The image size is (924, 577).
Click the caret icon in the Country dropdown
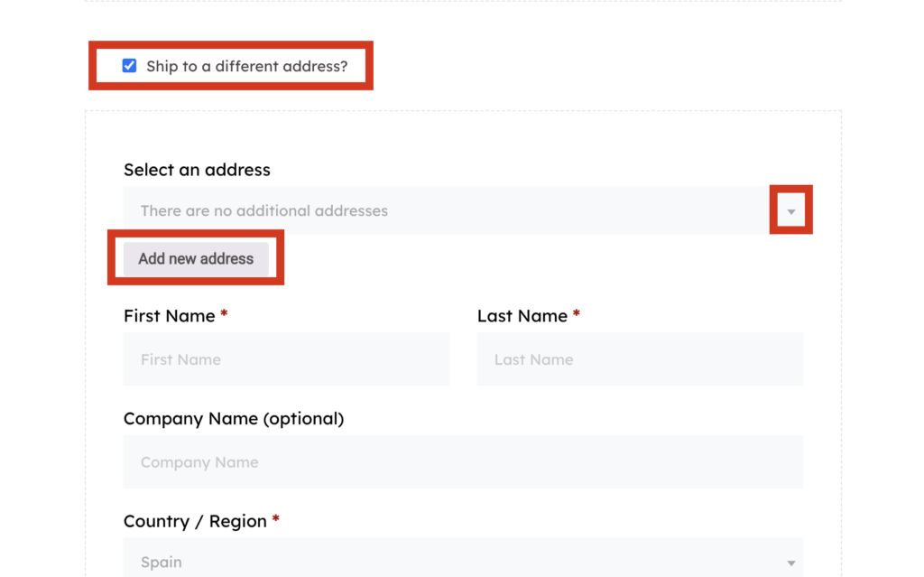pos(790,563)
